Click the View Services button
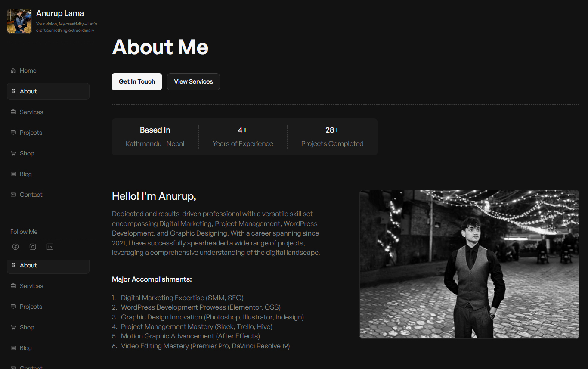588x369 pixels. [193, 82]
